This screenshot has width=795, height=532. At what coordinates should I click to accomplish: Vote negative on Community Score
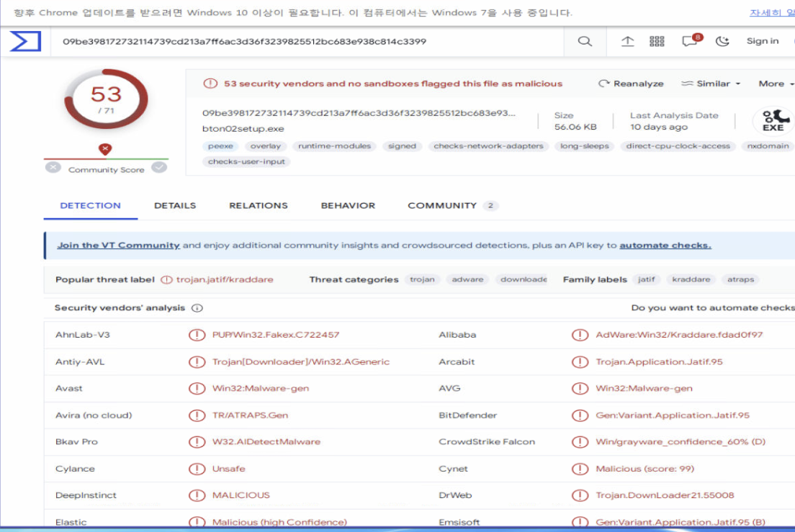pyautogui.click(x=53, y=168)
